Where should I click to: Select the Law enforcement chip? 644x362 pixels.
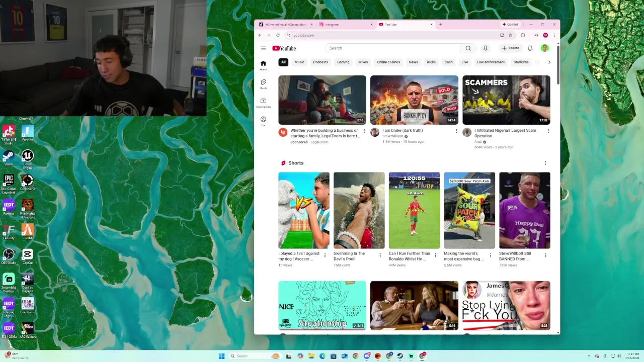491,62
